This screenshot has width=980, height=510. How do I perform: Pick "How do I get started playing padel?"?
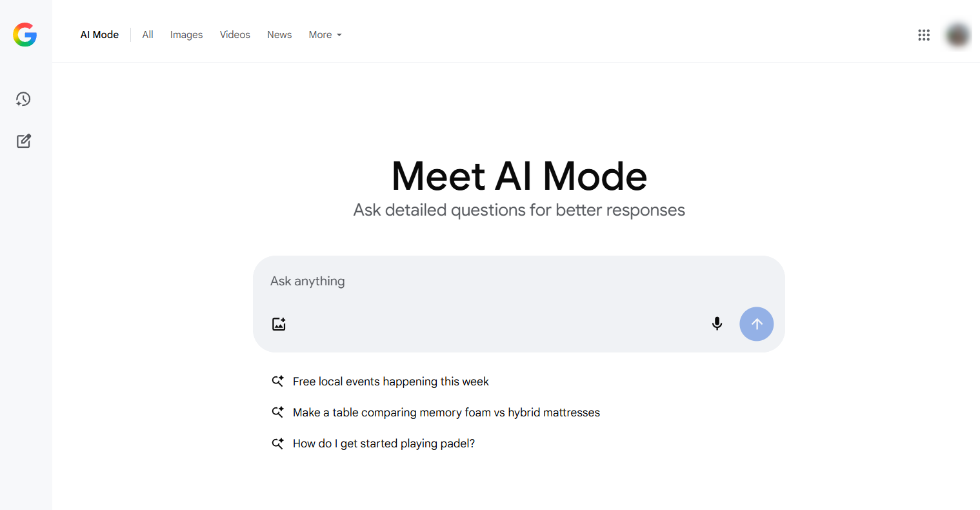coord(384,444)
